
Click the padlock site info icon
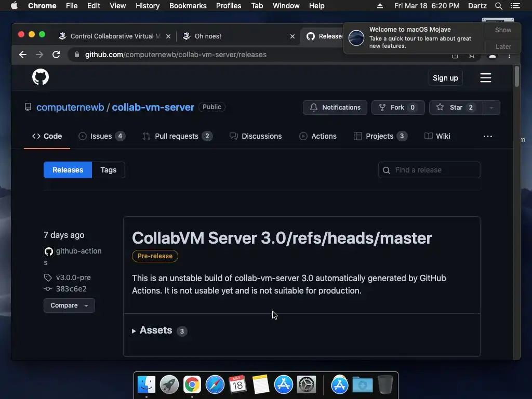[x=77, y=55]
